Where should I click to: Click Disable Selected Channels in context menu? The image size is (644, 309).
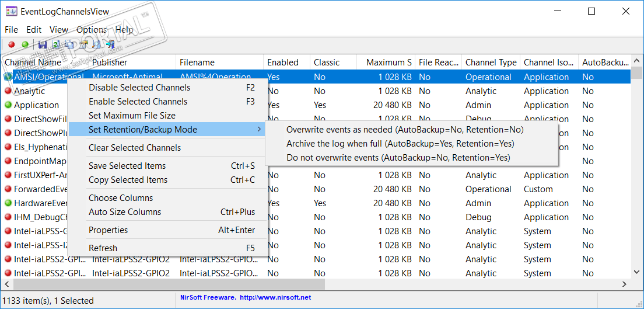point(139,88)
